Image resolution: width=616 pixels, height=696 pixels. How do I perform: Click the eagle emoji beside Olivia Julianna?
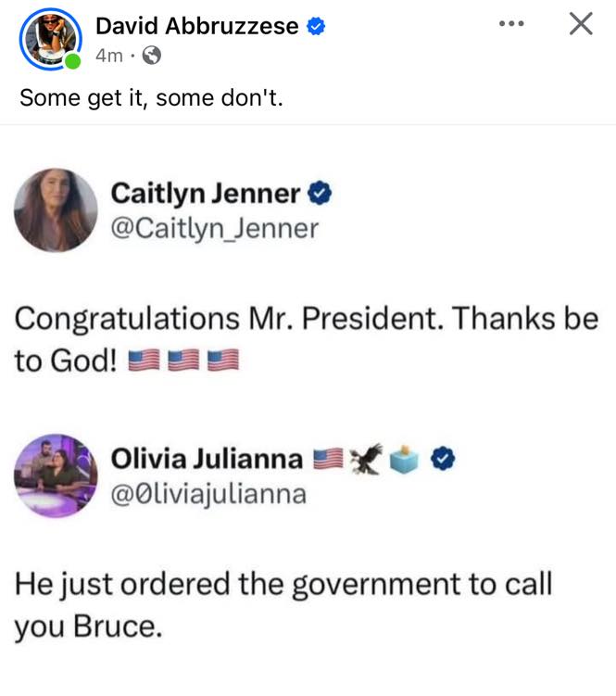click(x=370, y=457)
